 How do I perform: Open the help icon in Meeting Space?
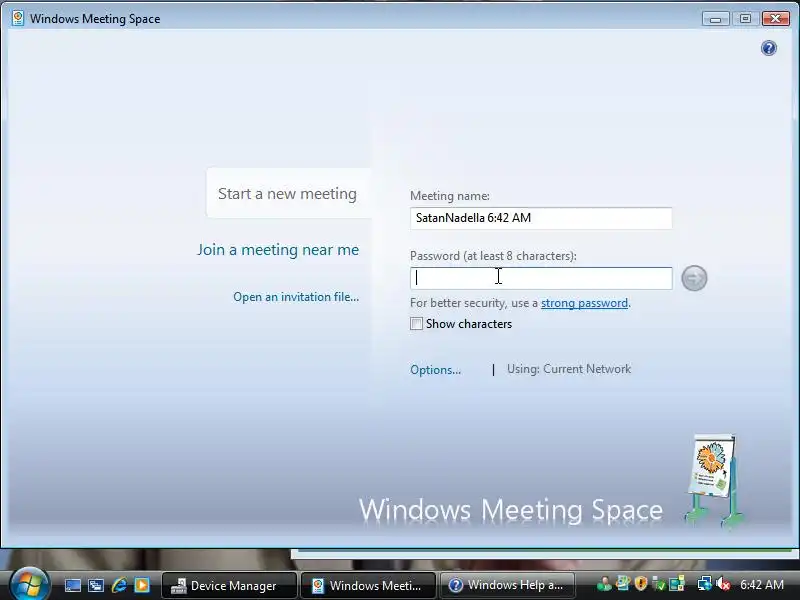click(x=768, y=48)
